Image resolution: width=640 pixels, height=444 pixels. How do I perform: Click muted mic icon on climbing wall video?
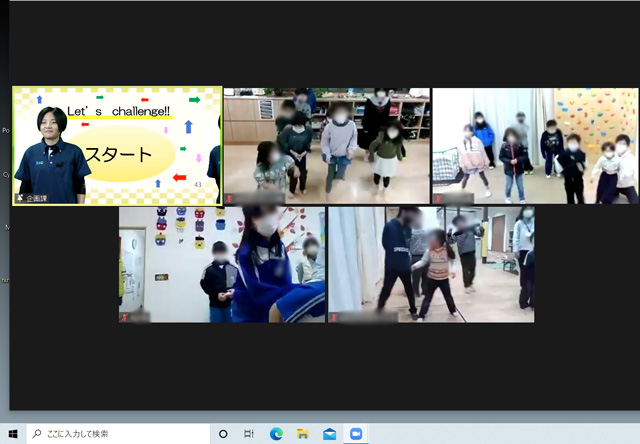coord(439,198)
